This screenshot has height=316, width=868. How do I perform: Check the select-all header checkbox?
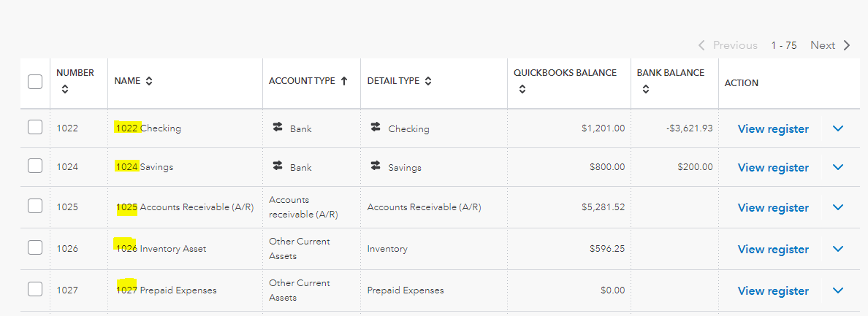35,82
